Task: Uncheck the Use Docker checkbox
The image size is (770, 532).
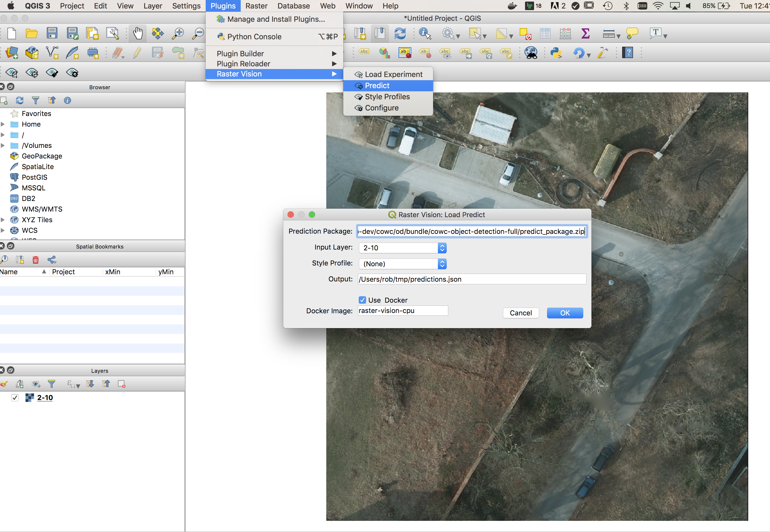Action: click(x=362, y=300)
